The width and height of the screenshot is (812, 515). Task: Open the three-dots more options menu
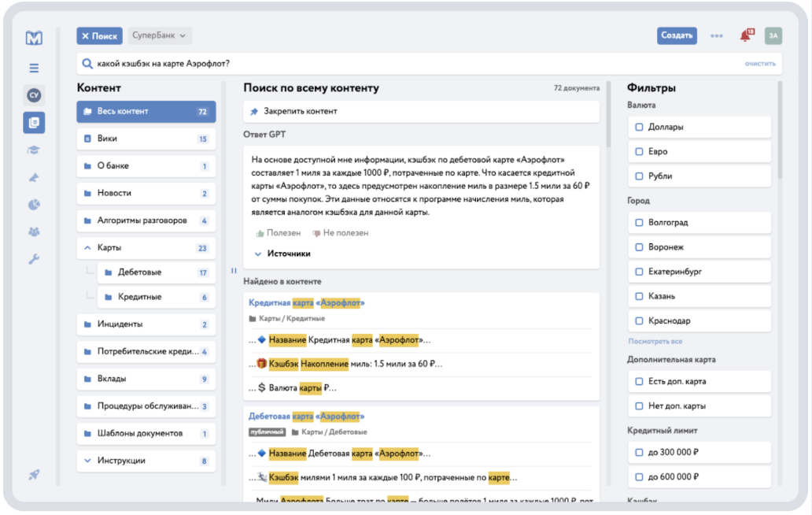[x=716, y=35]
